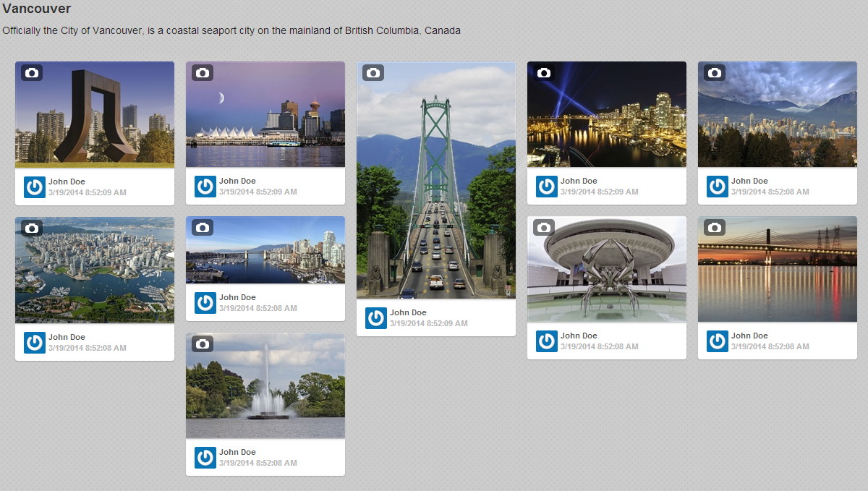This screenshot has height=491, width=868.
Task: Click John Doe name under the night skyline photo
Action: coord(579,181)
